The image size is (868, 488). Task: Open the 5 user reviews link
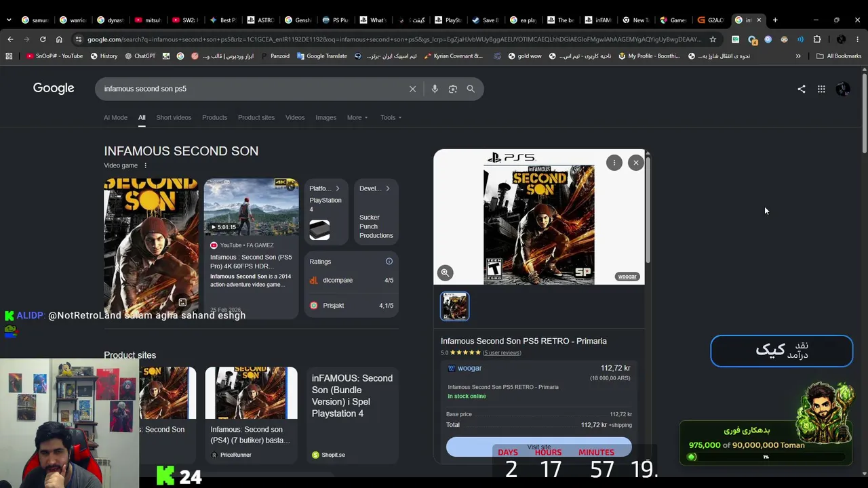502,352
